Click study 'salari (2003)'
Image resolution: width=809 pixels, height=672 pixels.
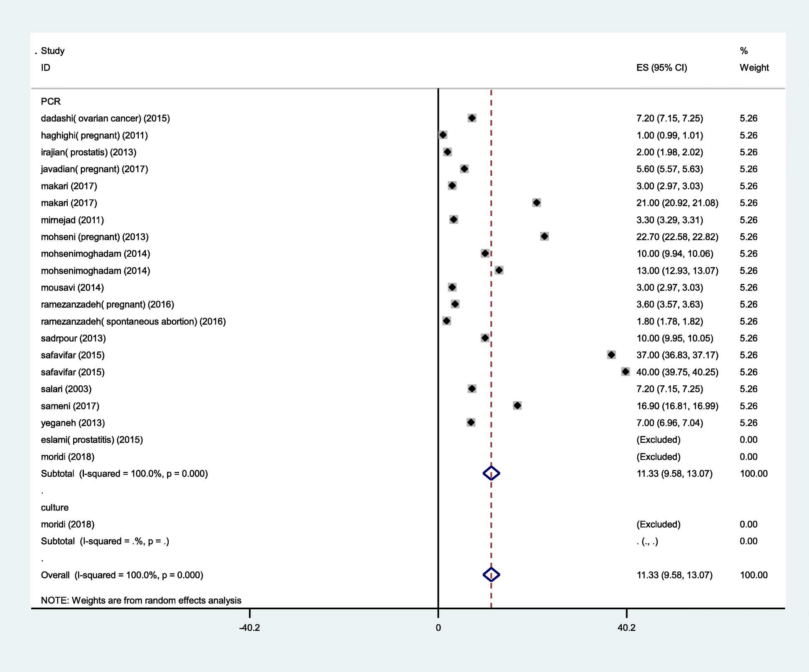coord(66,389)
